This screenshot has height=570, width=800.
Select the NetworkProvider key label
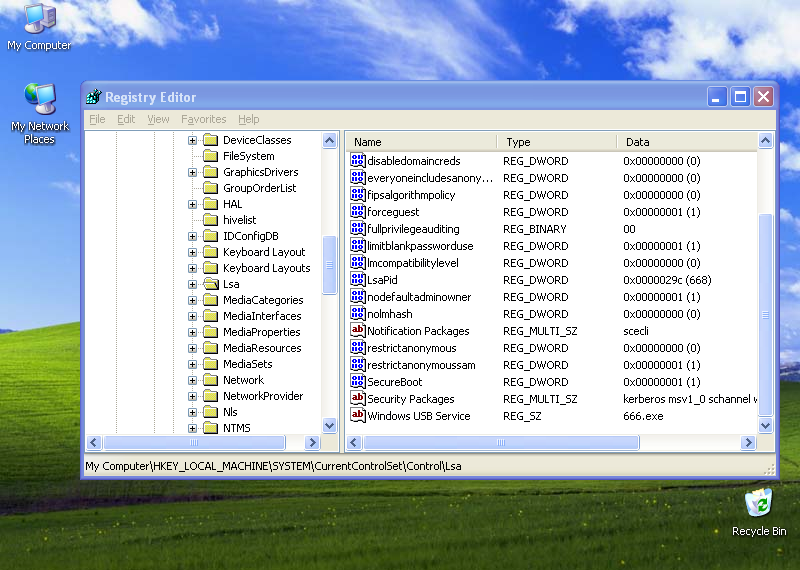[x=263, y=396]
